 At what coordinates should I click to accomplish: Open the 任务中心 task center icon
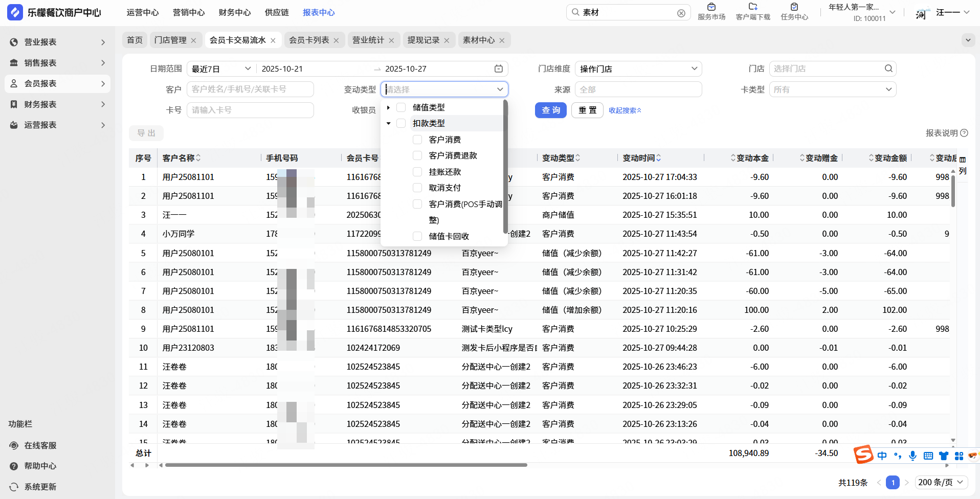[x=794, y=7]
